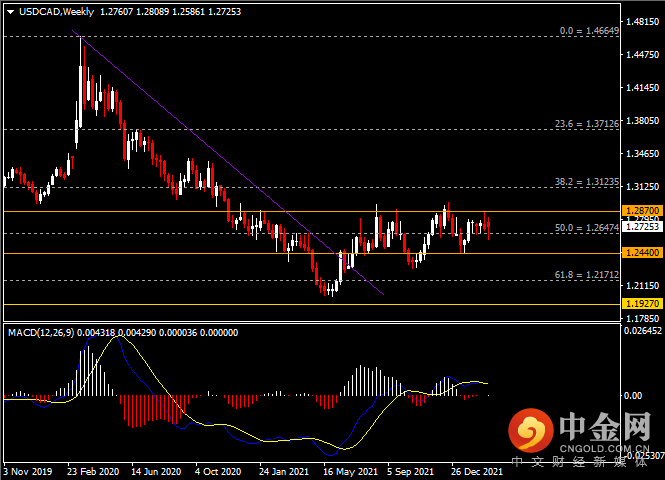Click MACD axis zero level 0.00
Image resolution: width=665 pixels, height=480 pixels.
click(x=633, y=396)
